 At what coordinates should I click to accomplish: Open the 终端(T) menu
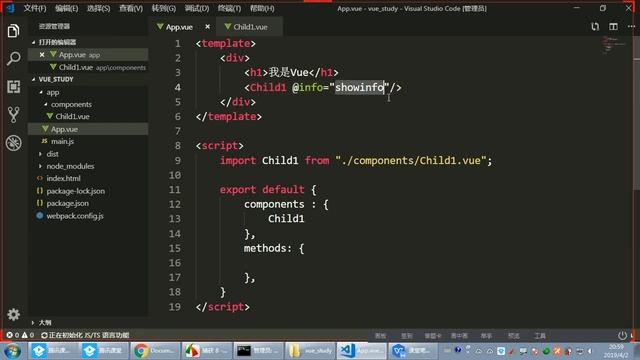(229, 8)
